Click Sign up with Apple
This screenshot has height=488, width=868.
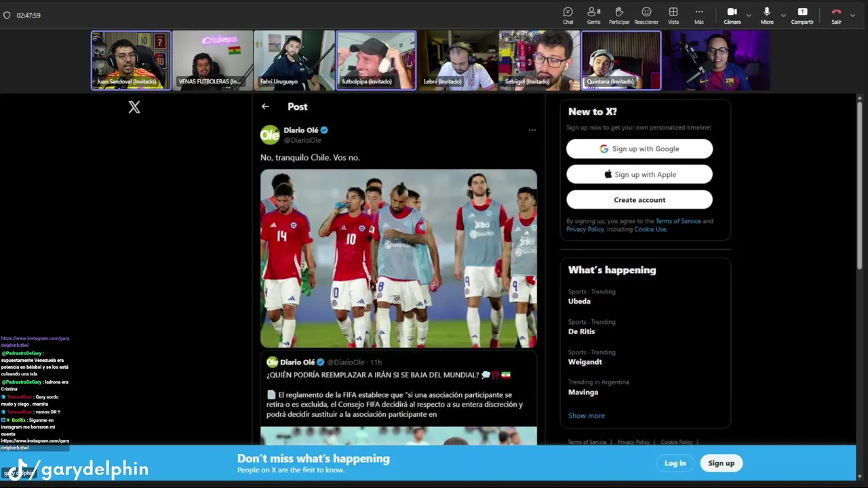coord(639,174)
